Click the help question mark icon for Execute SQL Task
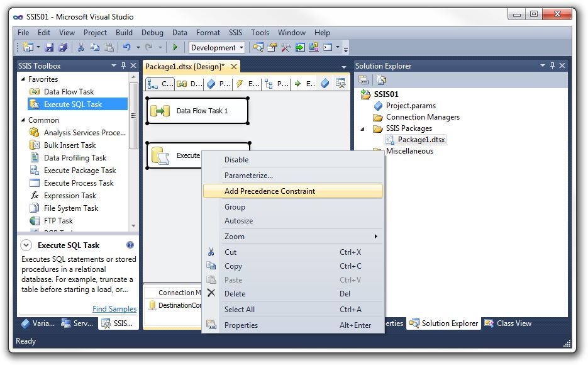Image resolution: width=588 pixels, height=365 pixels. (x=130, y=245)
